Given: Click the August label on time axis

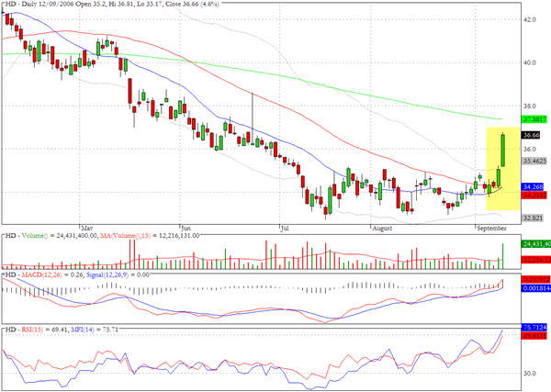Looking at the screenshot, I should 382,229.
